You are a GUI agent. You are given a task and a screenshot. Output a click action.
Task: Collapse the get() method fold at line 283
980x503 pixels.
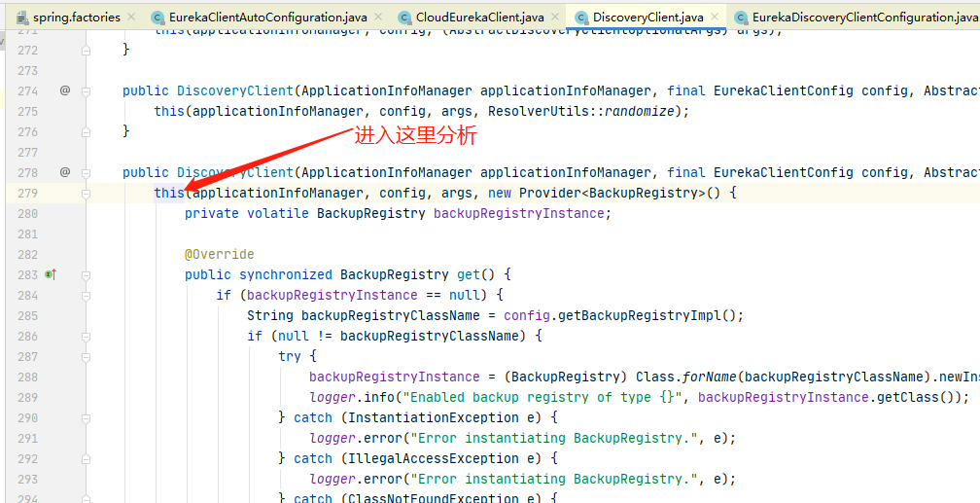tap(87, 274)
